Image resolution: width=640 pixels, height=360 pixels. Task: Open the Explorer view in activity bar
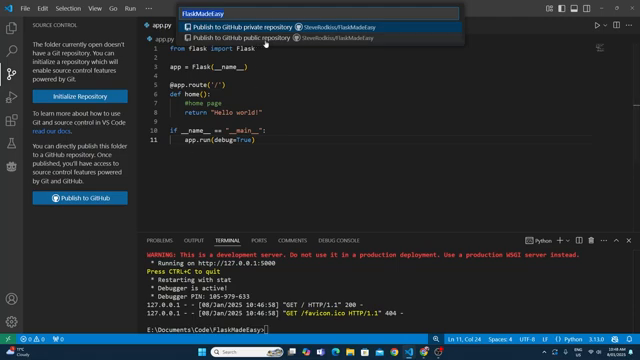[11, 28]
